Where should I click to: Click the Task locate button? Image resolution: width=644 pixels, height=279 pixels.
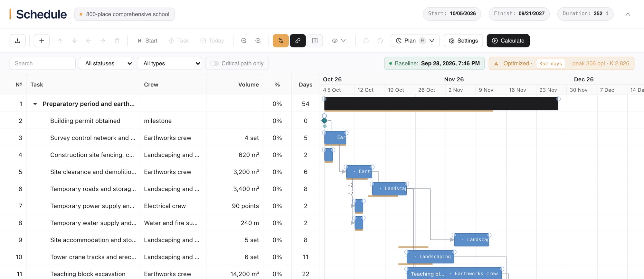pos(179,41)
